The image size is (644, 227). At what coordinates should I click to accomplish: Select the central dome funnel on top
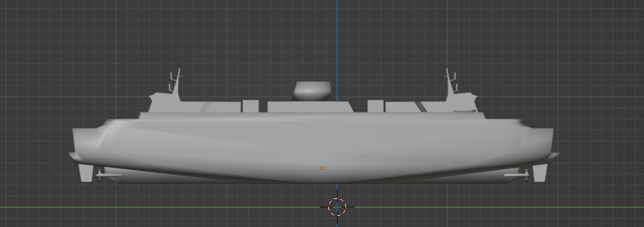(312, 91)
